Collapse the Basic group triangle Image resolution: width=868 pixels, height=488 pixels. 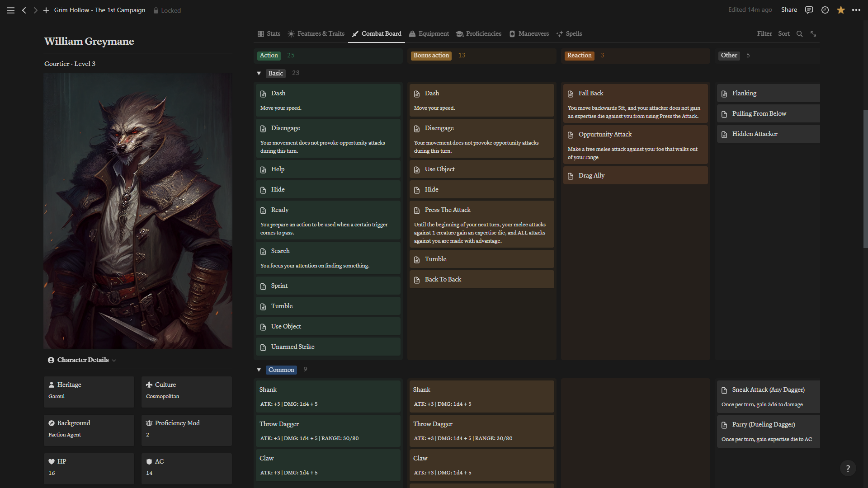[x=259, y=73]
